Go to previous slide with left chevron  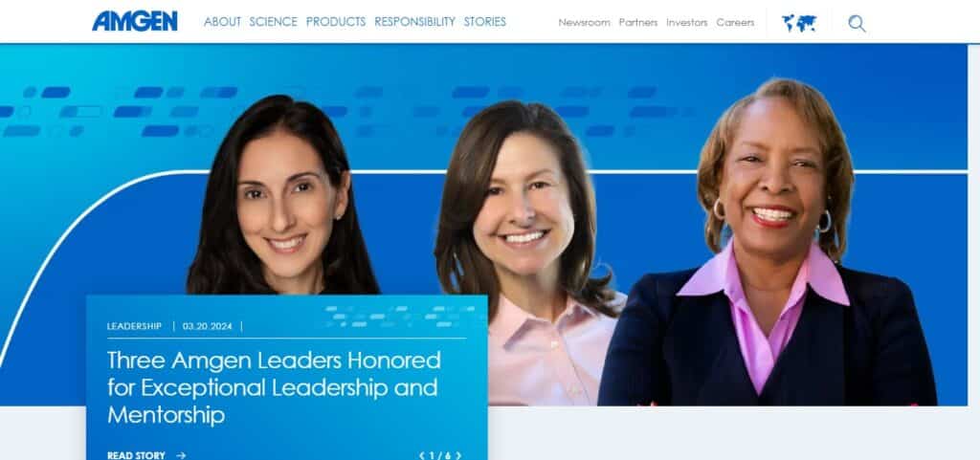pos(422,455)
